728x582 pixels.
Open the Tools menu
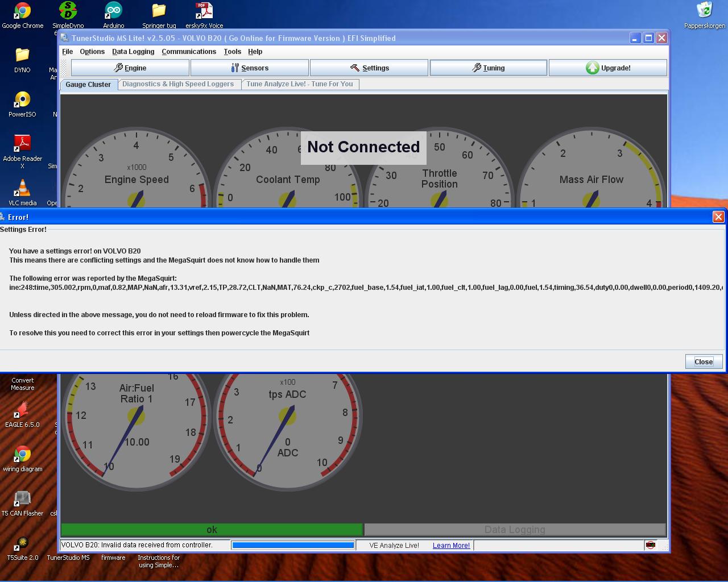coord(232,52)
